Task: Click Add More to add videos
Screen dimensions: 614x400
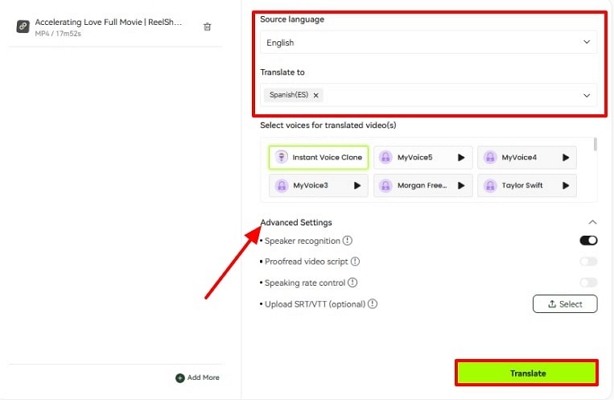Action: coord(197,378)
